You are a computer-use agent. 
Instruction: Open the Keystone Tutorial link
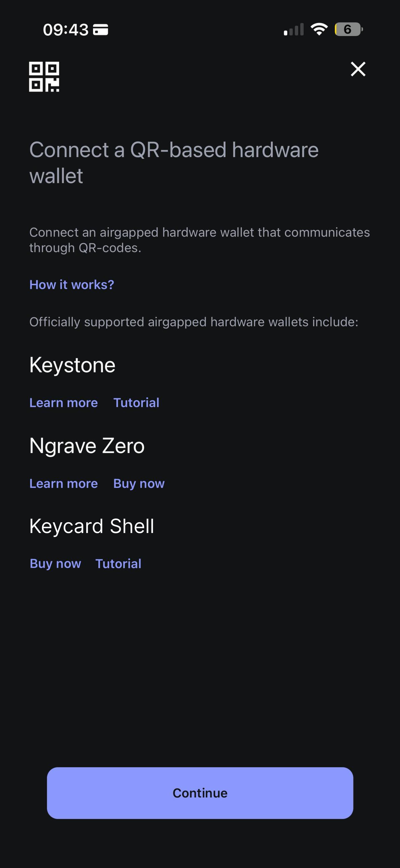click(x=136, y=403)
